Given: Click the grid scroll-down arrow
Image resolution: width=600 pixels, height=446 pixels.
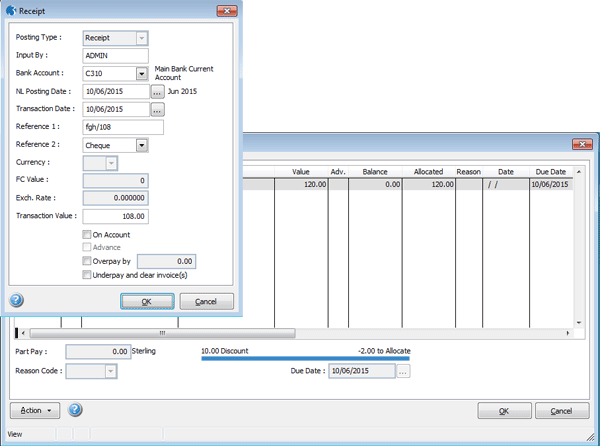Looking at the screenshot, I should [579, 323].
